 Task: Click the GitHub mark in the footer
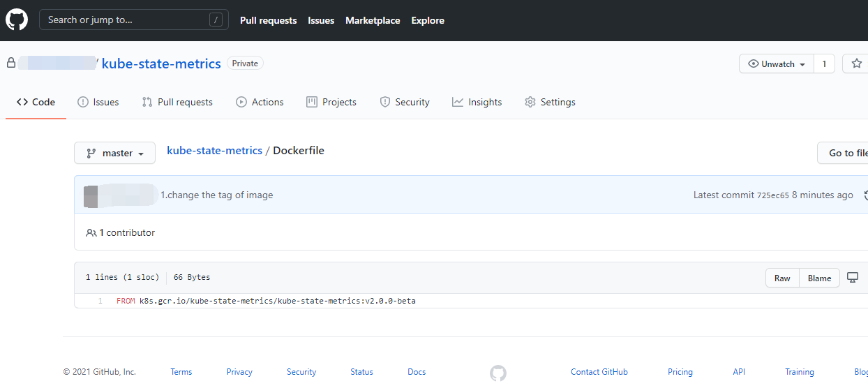tap(497, 373)
